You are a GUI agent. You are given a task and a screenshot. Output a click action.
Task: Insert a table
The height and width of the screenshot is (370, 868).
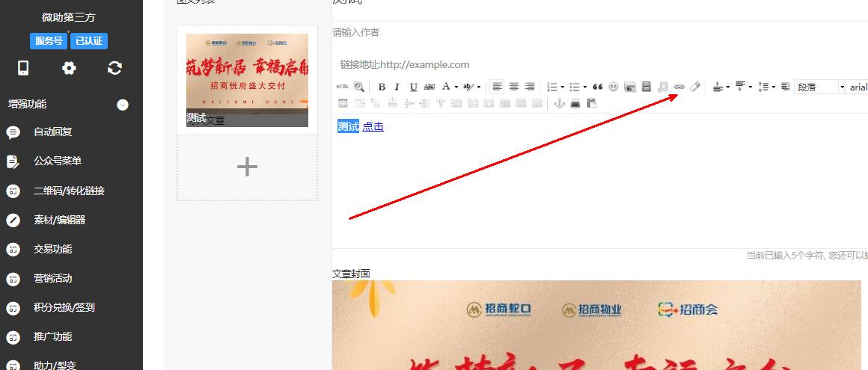point(343,103)
